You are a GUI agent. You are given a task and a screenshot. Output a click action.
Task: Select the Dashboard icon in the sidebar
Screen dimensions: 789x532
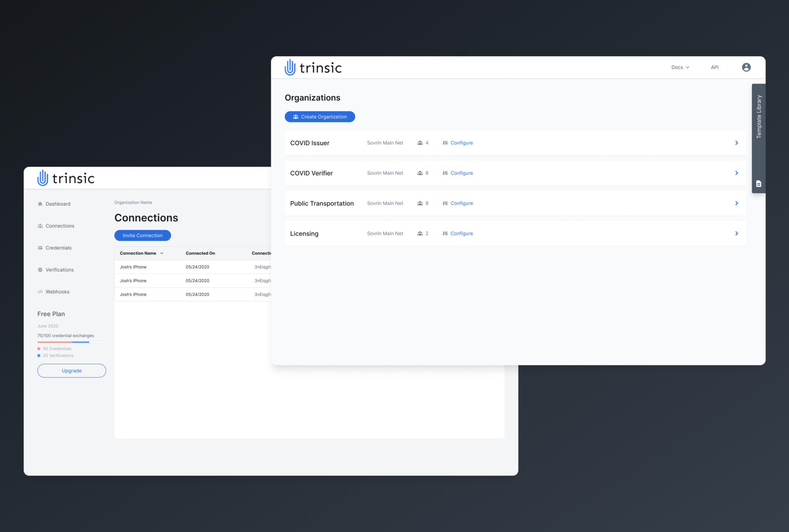pyautogui.click(x=40, y=204)
